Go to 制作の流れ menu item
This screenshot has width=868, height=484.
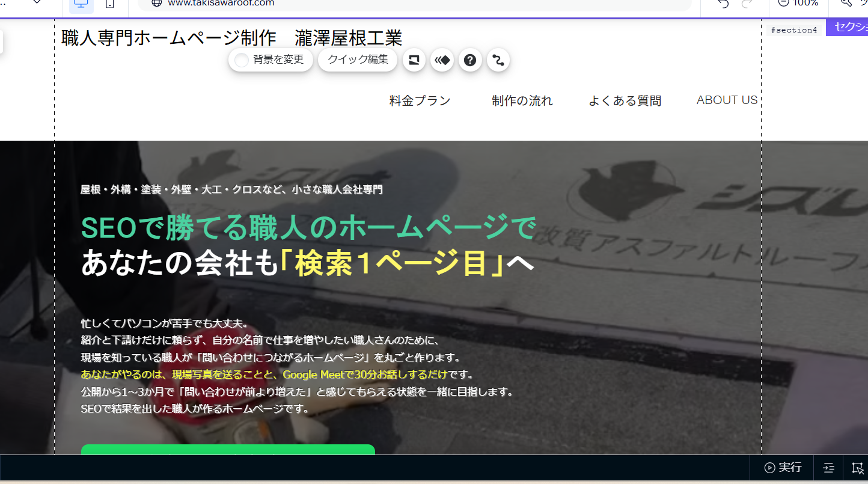tap(522, 101)
